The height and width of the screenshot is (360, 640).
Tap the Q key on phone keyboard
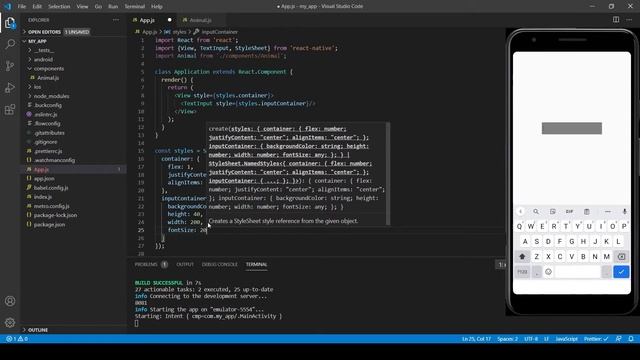click(519, 226)
